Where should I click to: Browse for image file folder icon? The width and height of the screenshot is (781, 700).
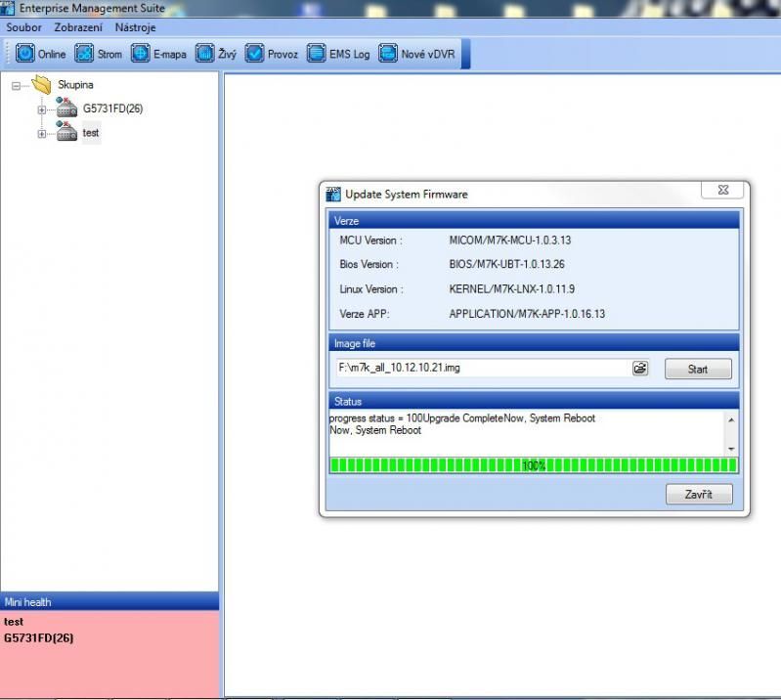point(640,369)
